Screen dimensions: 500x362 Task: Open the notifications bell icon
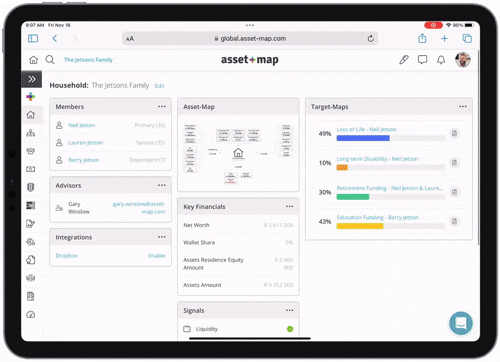[x=441, y=60]
